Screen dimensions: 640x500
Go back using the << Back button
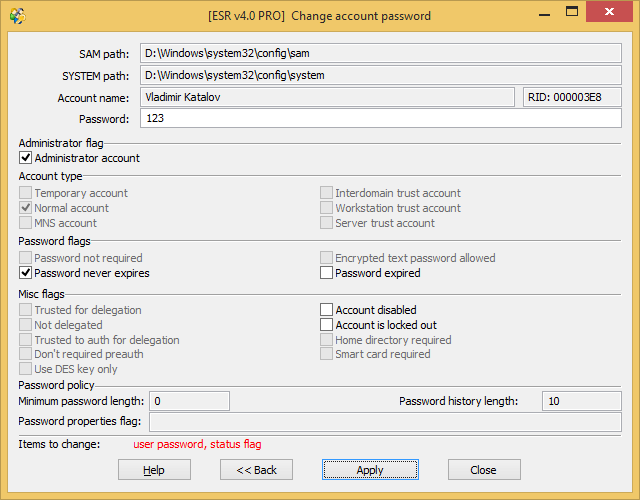(x=256, y=470)
